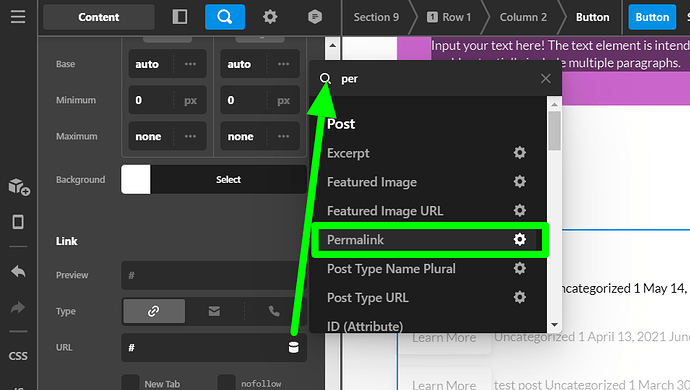Click the first Learn More button in preview
Viewport: 690px width, 390px height.
tap(444, 338)
